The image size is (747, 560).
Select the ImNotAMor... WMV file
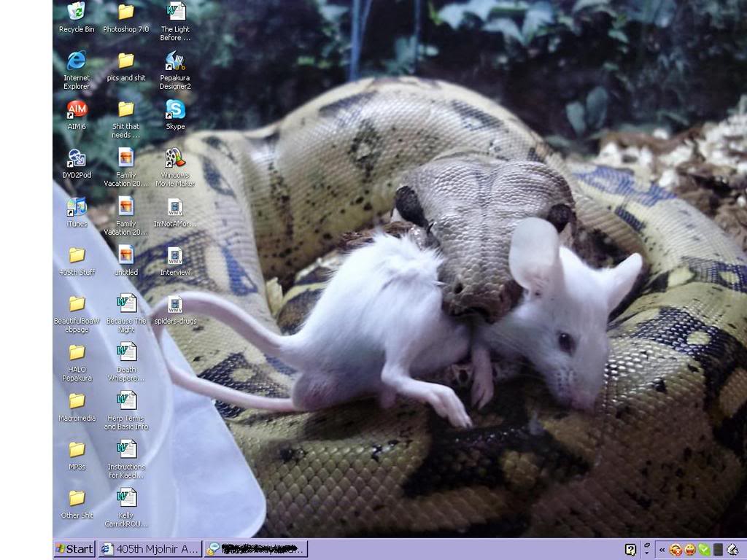coord(175,212)
